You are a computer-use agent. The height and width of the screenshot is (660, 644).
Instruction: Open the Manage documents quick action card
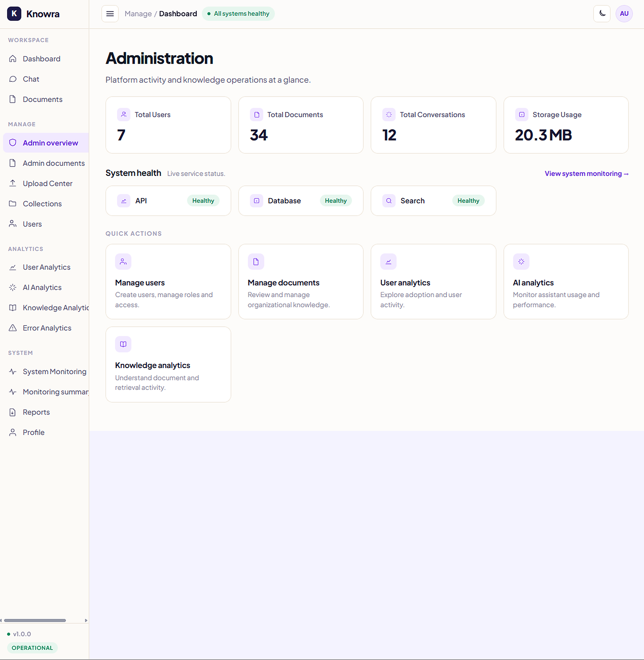[301, 282]
